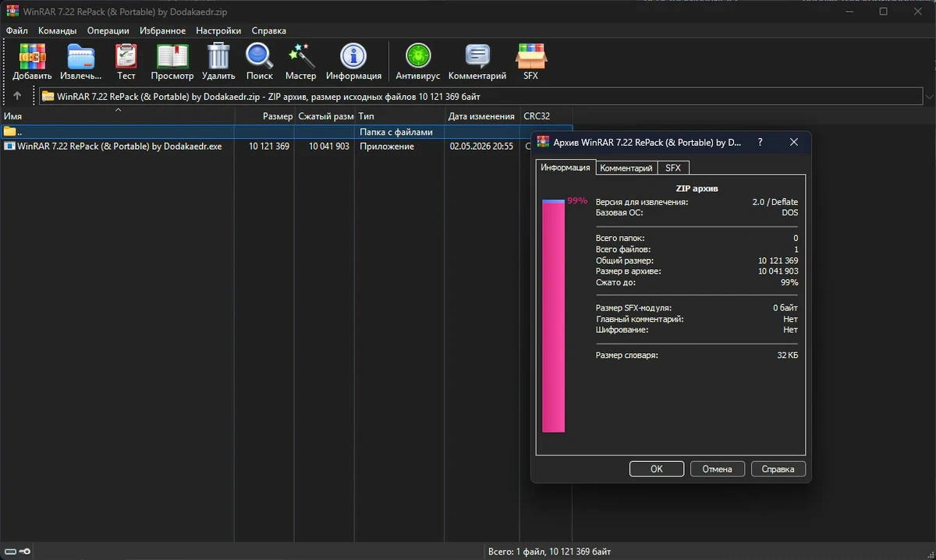Click the 'Приложение' type cell
Screen dimensions: 936x560
tap(387, 146)
